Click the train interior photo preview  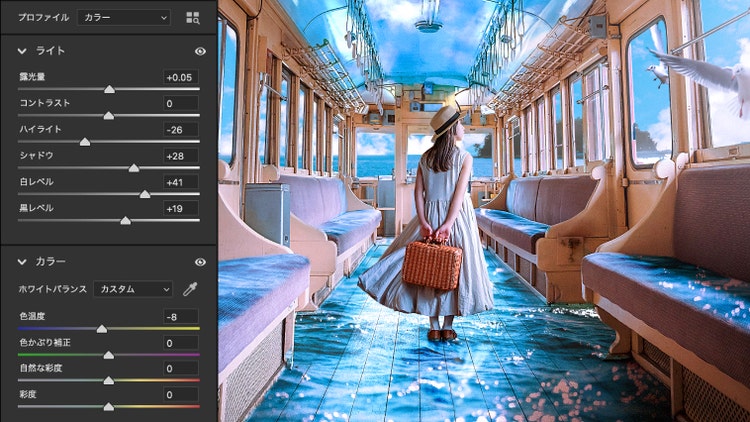[x=484, y=211]
